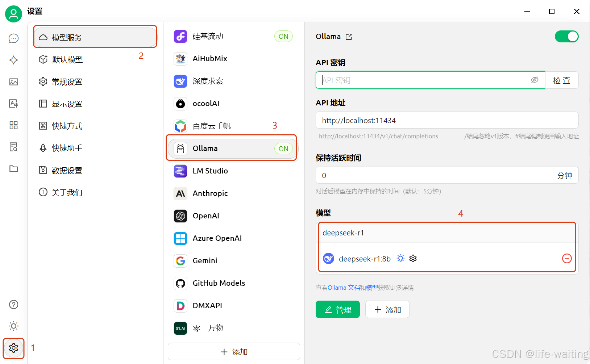Open the image painting sidebar icon
The image size is (590, 364).
tap(14, 82)
